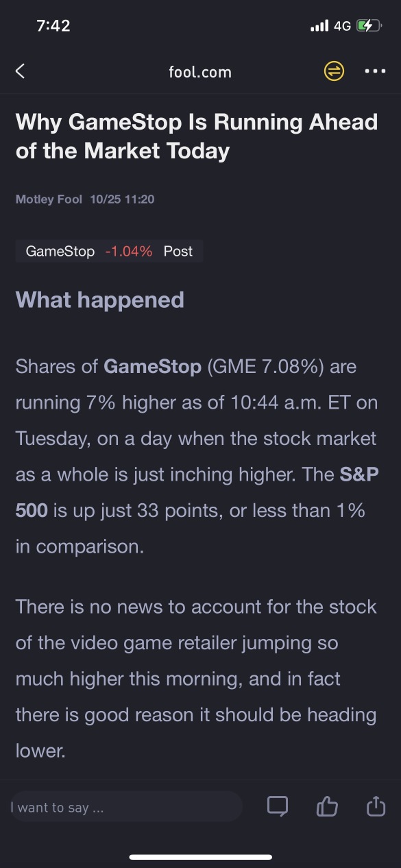Share the article using share icon
The image size is (401, 868).
376,806
